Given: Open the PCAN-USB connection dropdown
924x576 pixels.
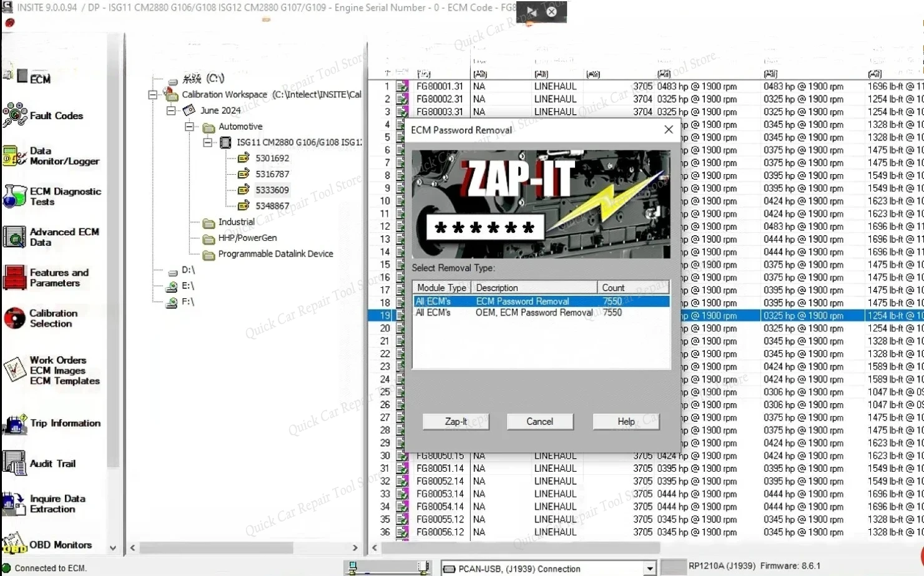Looking at the screenshot, I should coord(651,569).
